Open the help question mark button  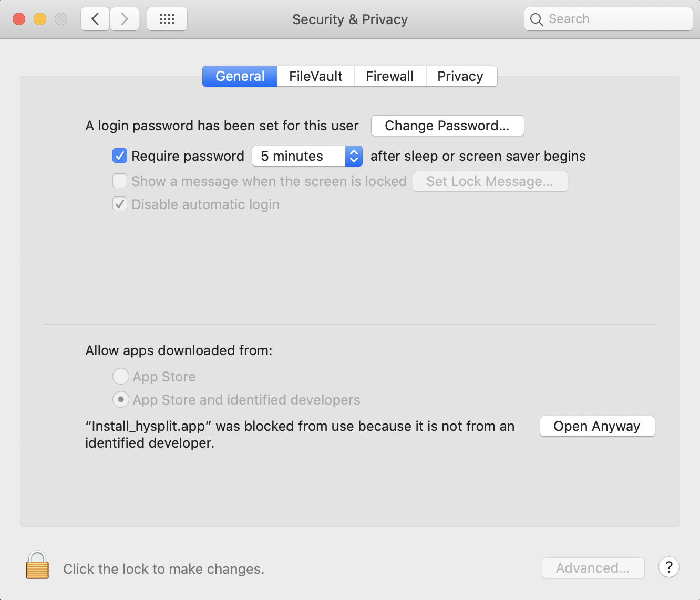point(668,567)
